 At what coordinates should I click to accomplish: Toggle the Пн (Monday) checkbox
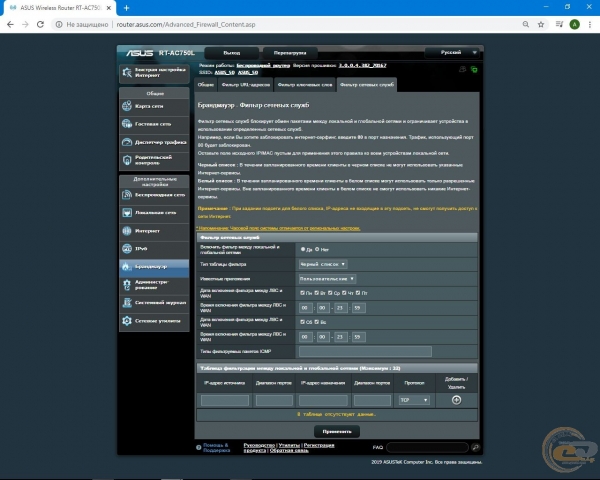pos(303,293)
